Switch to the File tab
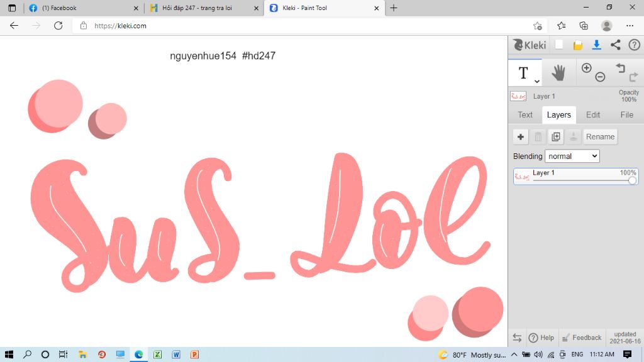The image size is (644, 362). [x=627, y=115]
